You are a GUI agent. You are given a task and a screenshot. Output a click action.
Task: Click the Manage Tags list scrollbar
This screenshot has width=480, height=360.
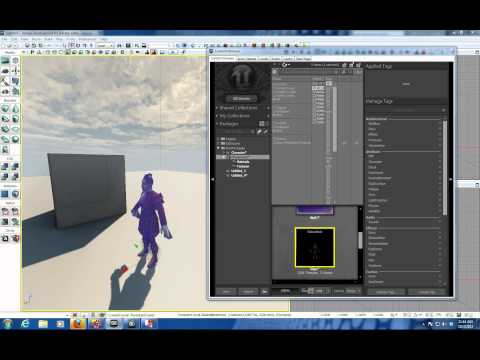(x=445, y=168)
